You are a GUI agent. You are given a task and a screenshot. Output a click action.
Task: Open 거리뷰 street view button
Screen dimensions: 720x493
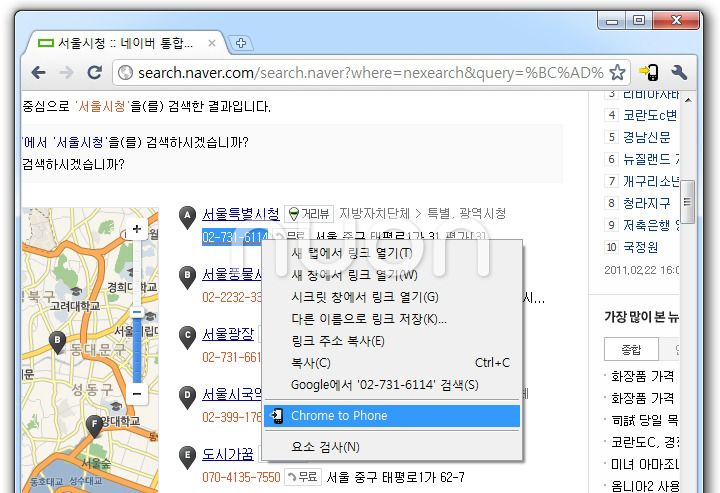click(309, 213)
